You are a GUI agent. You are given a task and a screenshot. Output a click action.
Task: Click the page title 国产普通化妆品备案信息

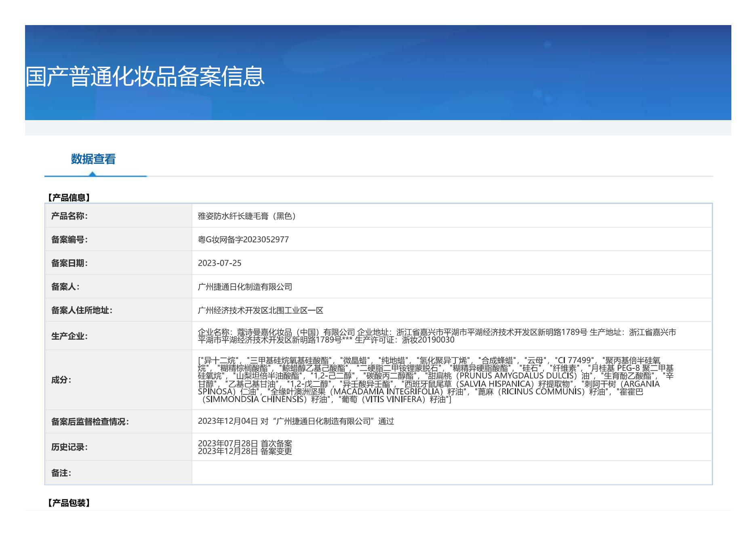point(145,76)
